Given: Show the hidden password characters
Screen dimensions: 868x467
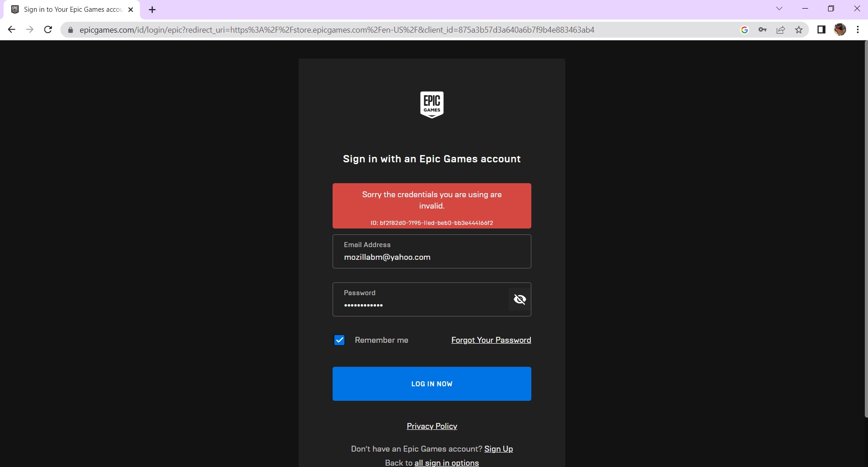Looking at the screenshot, I should click(520, 299).
